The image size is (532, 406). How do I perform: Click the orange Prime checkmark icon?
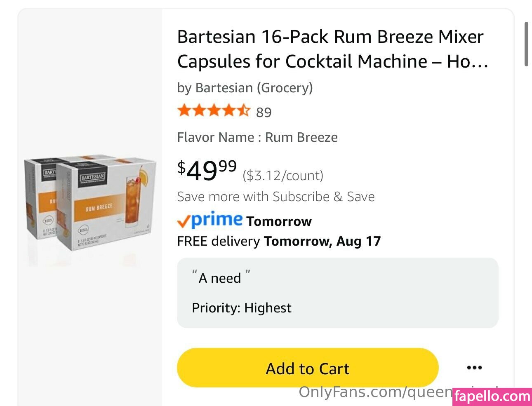[x=184, y=222]
